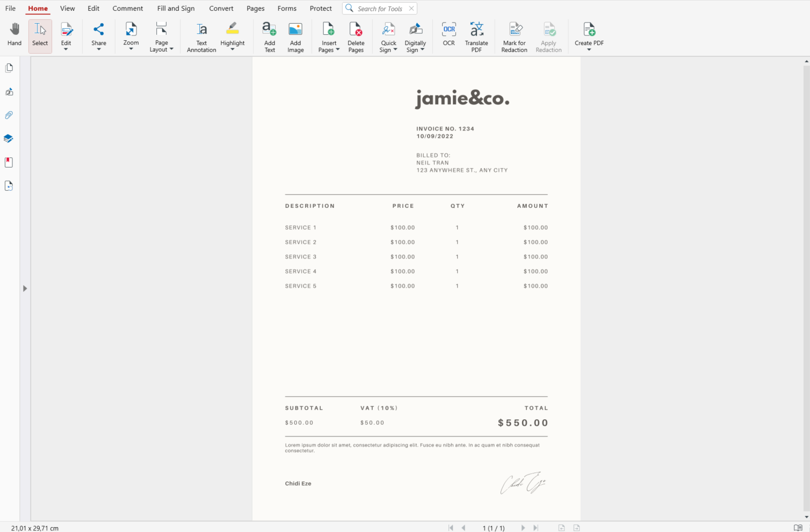Click the Chidi Eze name text

click(298, 484)
